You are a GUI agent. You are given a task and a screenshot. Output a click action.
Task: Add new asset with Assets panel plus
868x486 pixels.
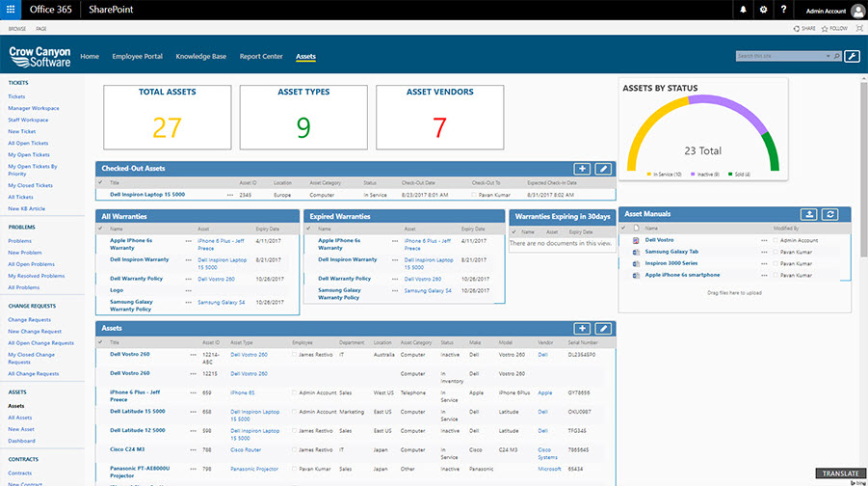pos(582,329)
